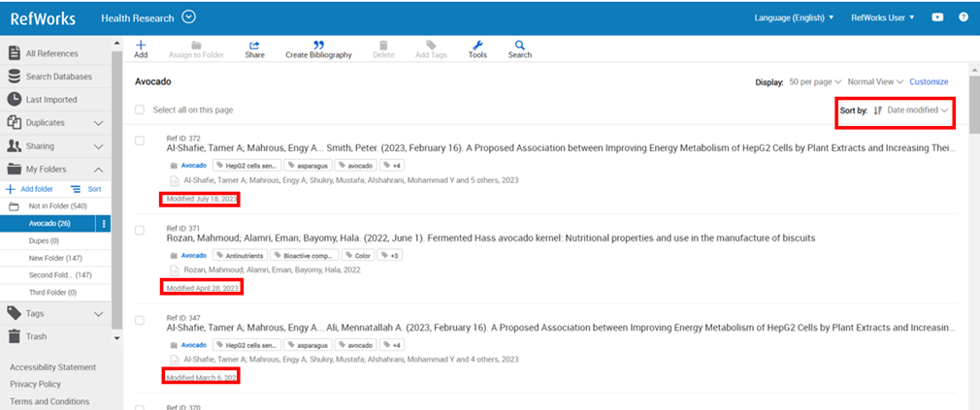The image size is (980, 410).
Task: Click the Add reference plus icon
Action: point(141,46)
